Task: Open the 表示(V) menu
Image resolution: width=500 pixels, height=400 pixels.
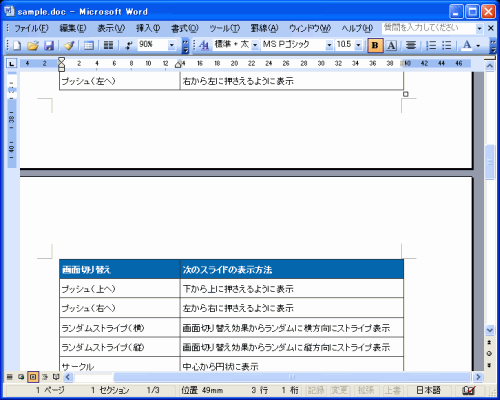Action: tap(111, 28)
